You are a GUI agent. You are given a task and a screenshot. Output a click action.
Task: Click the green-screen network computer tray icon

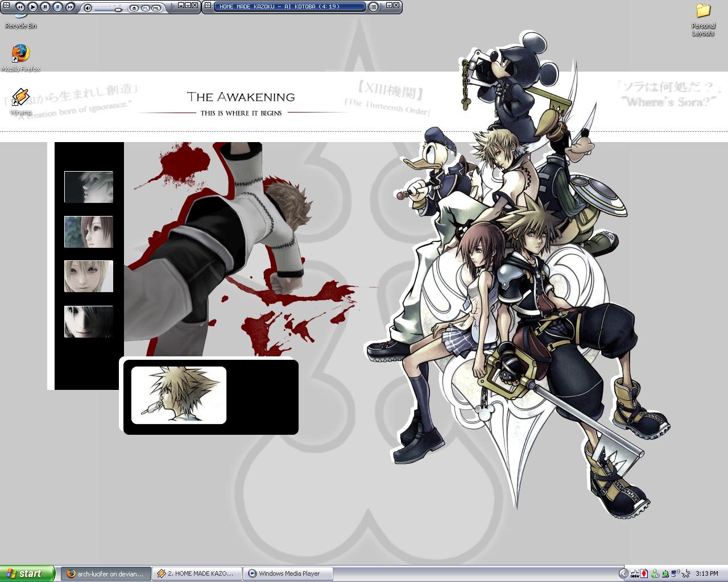coord(665,573)
